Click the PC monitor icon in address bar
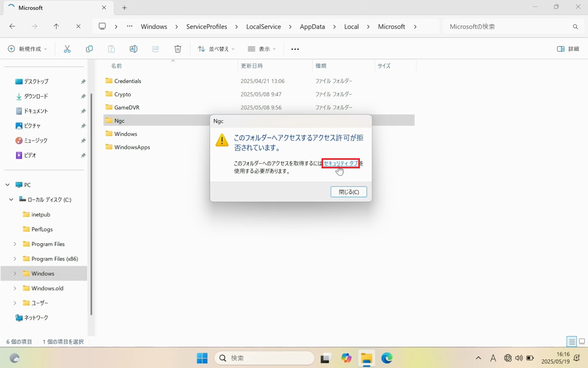 [x=102, y=26]
